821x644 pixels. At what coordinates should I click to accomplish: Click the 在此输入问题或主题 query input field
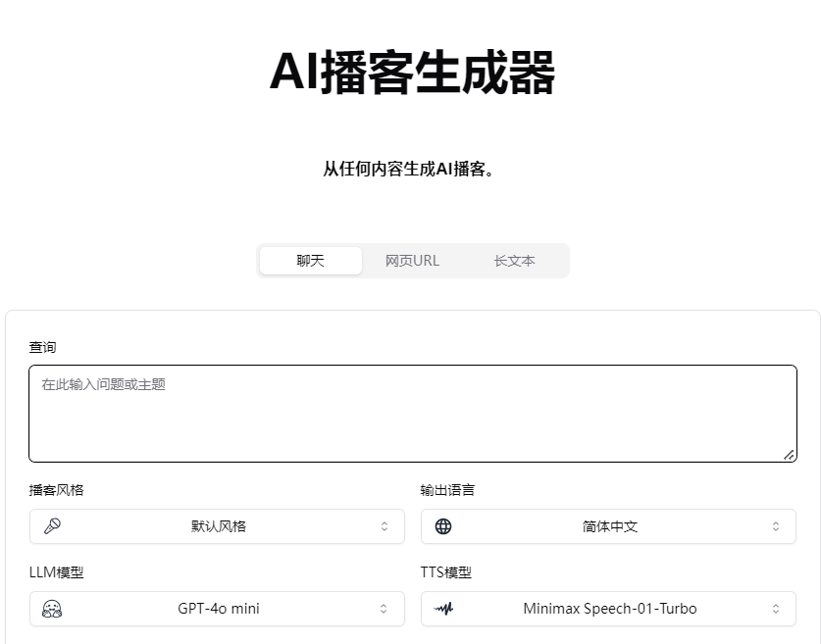(x=412, y=414)
